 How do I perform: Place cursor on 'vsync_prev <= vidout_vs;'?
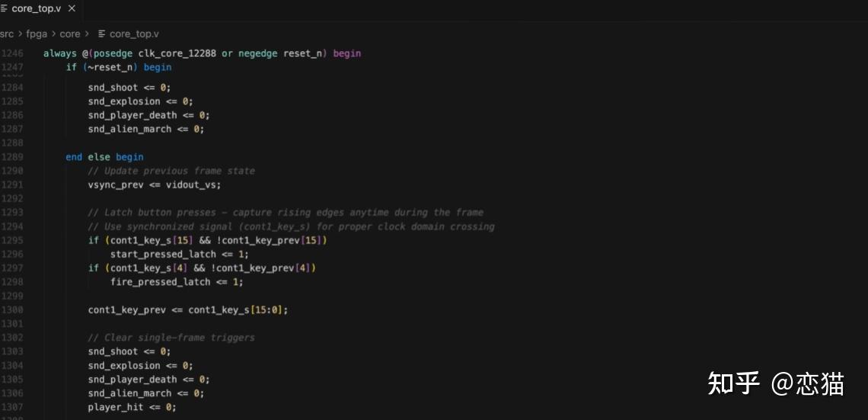coord(155,184)
